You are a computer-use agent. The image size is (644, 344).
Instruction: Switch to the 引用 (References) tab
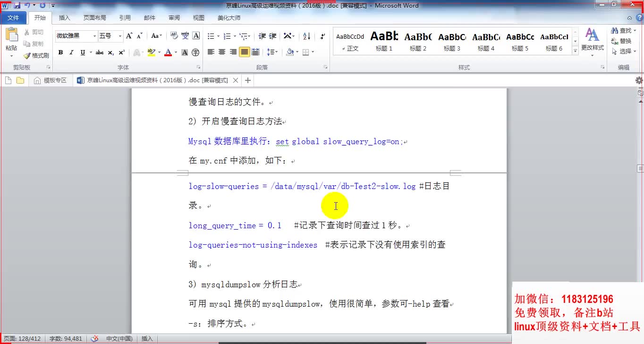[x=125, y=18]
